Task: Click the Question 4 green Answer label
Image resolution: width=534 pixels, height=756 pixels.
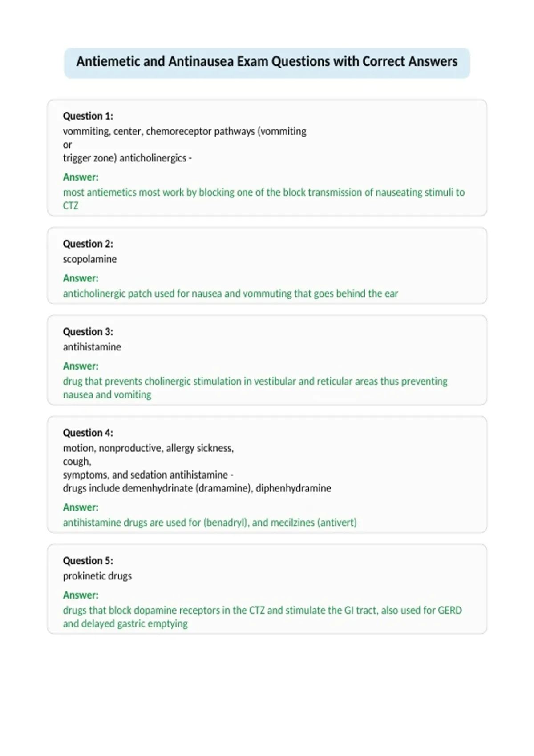Action: point(81,507)
